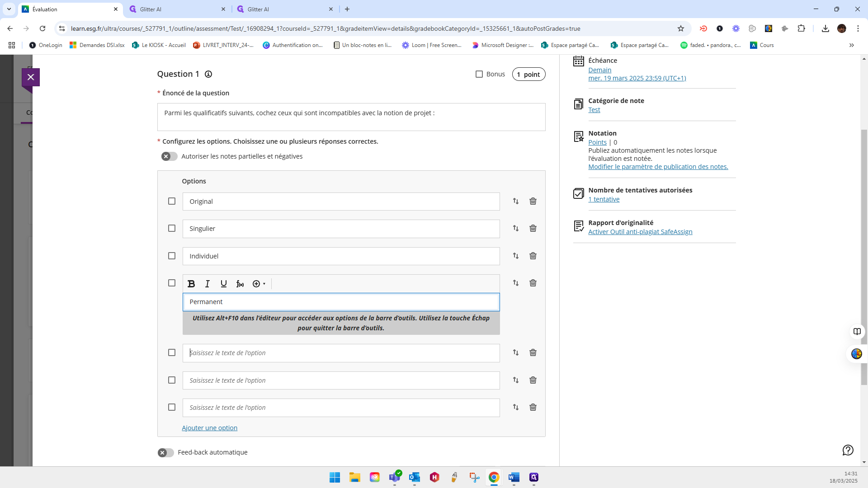The width and height of the screenshot is (868, 488).
Task: Click reorder arrows for Singulier option
Action: point(516,228)
